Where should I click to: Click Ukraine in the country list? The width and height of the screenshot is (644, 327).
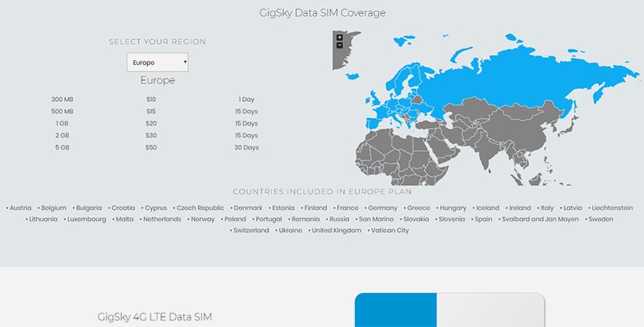coord(290,230)
